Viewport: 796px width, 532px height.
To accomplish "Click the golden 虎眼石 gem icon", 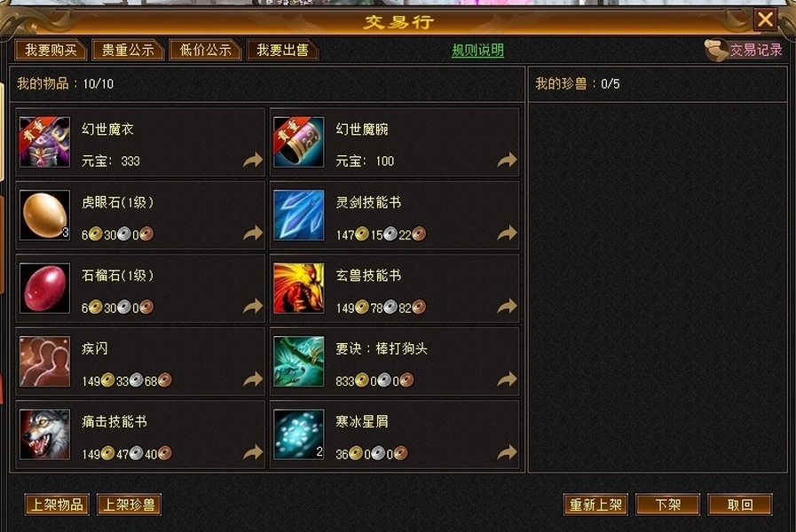I will pos(44,215).
